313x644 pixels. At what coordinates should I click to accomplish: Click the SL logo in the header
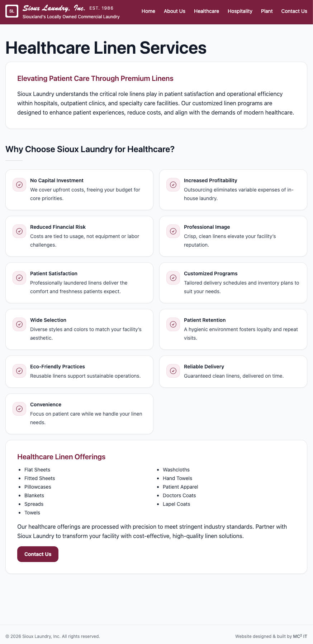click(13, 11)
